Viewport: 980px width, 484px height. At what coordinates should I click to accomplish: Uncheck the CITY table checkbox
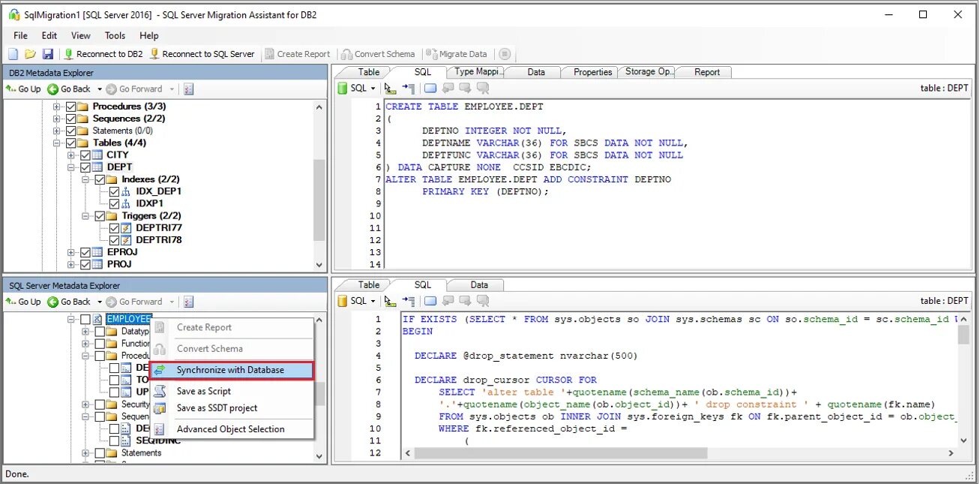click(x=85, y=155)
